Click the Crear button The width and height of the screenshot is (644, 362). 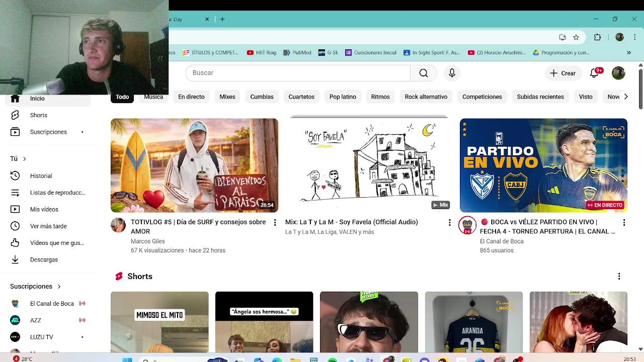click(x=563, y=73)
